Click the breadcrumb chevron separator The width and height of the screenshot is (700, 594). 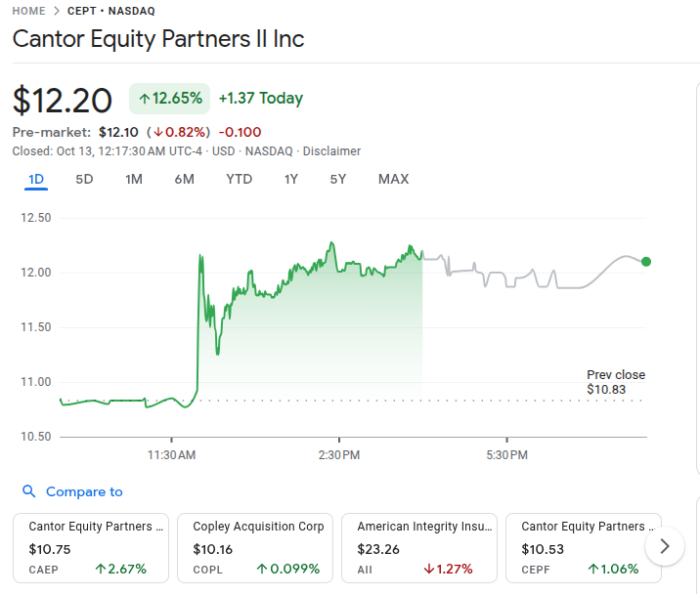(56, 11)
